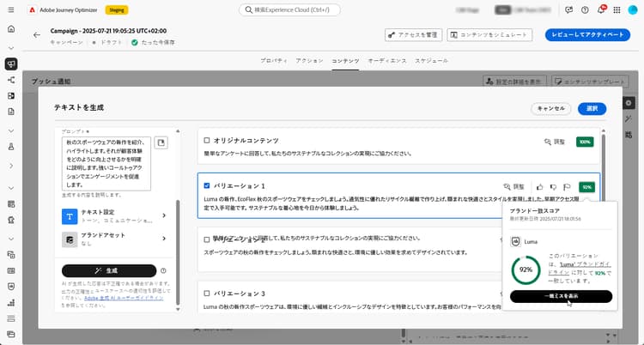Open the hamburger navigation menu

point(11,9)
